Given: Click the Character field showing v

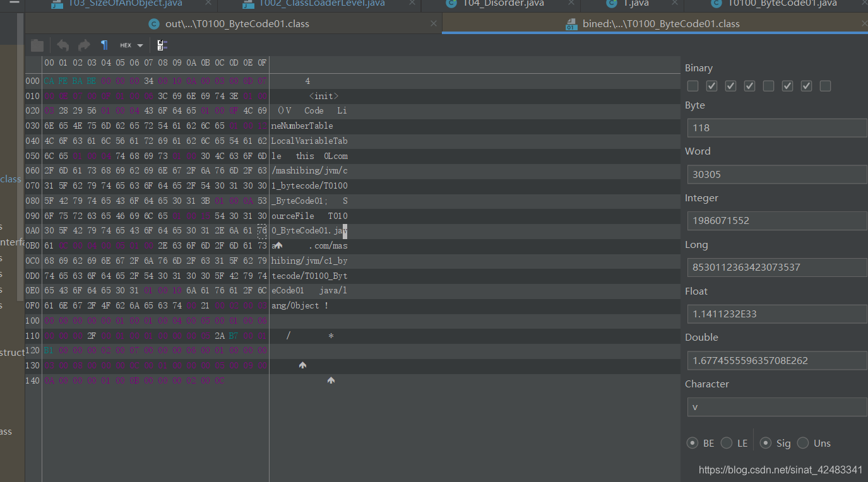Looking at the screenshot, I should click(x=777, y=407).
